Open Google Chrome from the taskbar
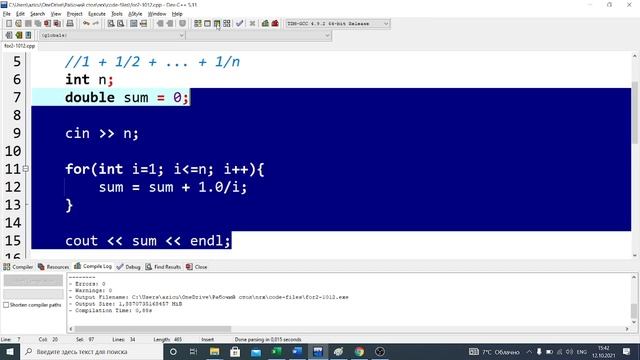The width and height of the screenshot is (640, 360). pyautogui.click(x=359, y=351)
